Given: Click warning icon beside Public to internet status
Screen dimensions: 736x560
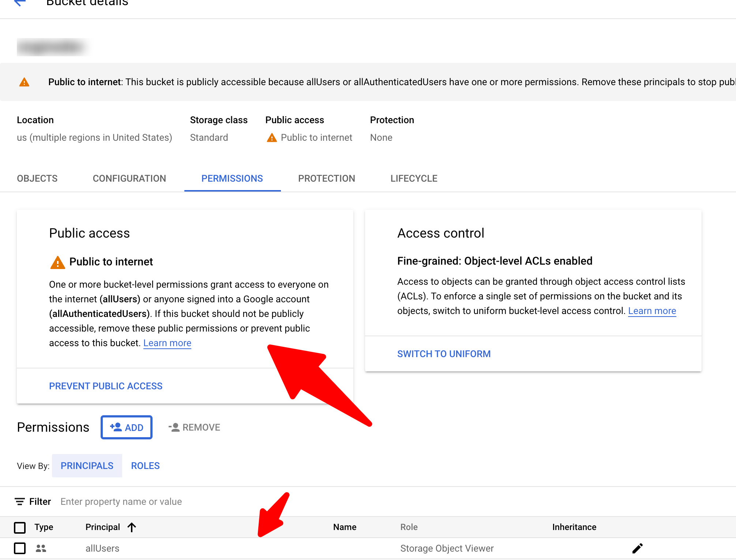Looking at the screenshot, I should 272,138.
